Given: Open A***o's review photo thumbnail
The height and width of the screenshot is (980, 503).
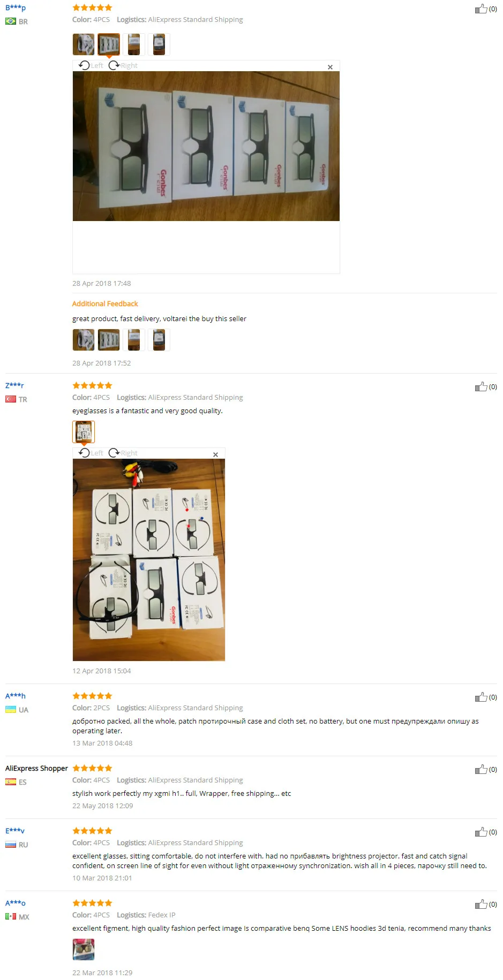Looking at the screenshot, I should coord(84,949).
